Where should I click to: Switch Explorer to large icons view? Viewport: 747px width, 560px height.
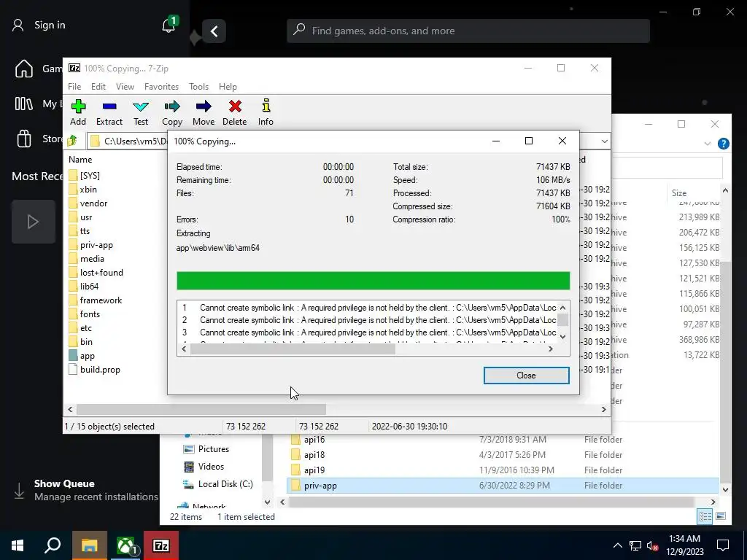pyautogui.click(x=721, y=516)
